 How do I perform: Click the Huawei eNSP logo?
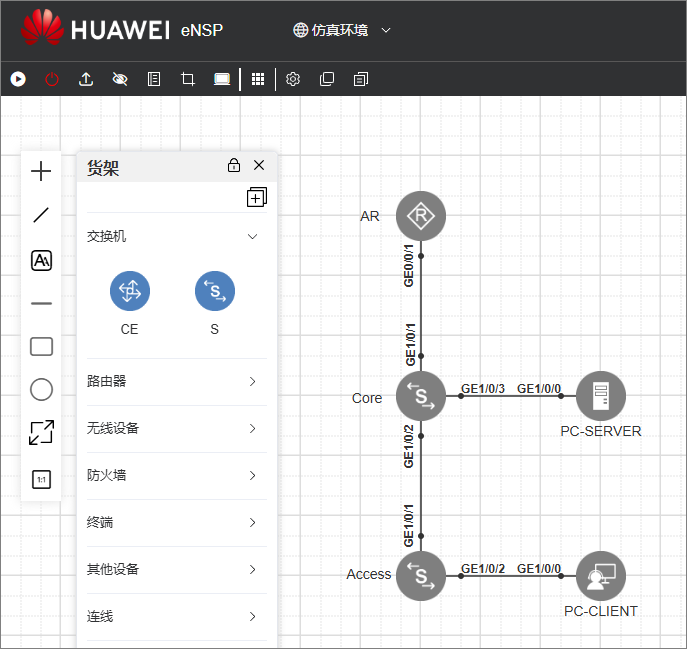pos(122,28)
